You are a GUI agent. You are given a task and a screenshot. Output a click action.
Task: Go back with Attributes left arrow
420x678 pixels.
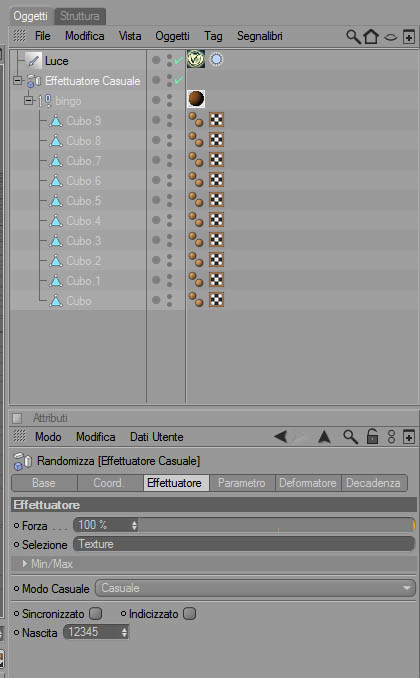pyautogui.click(x=281, y=437)
